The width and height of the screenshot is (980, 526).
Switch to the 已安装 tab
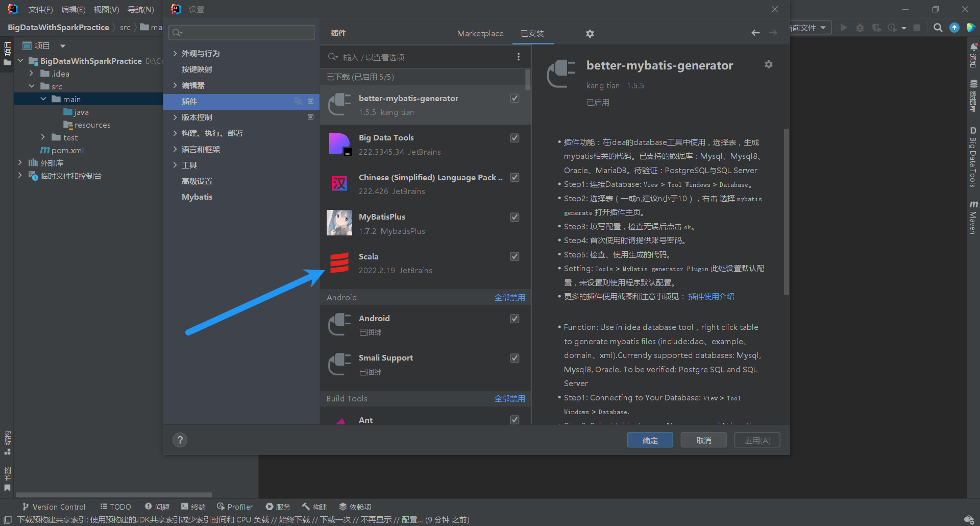532,34
